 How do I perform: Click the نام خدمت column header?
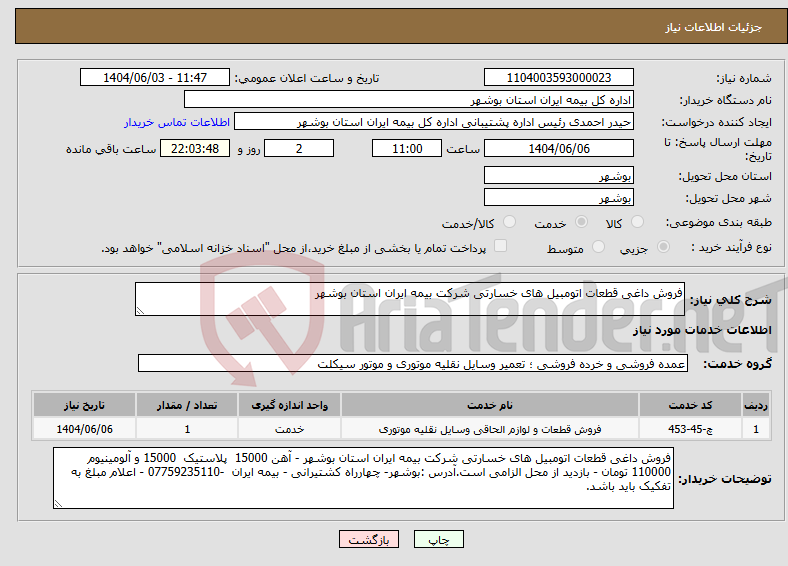click(x=490, y=405)
